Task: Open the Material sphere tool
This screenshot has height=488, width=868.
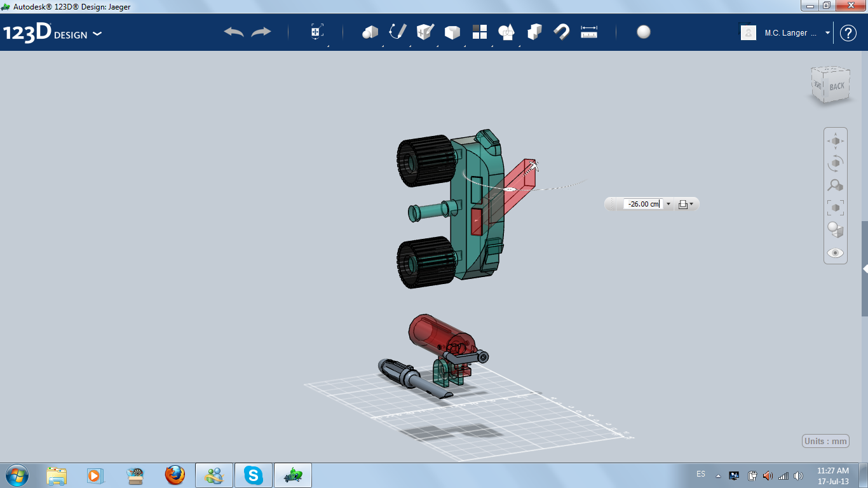Action: tap(644, 32)
